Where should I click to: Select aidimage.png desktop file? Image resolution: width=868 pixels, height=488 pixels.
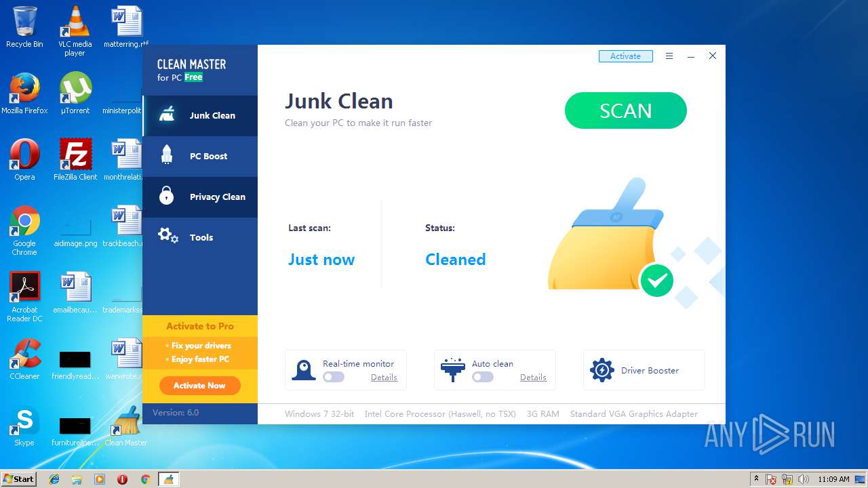click(x=75, y=230)
